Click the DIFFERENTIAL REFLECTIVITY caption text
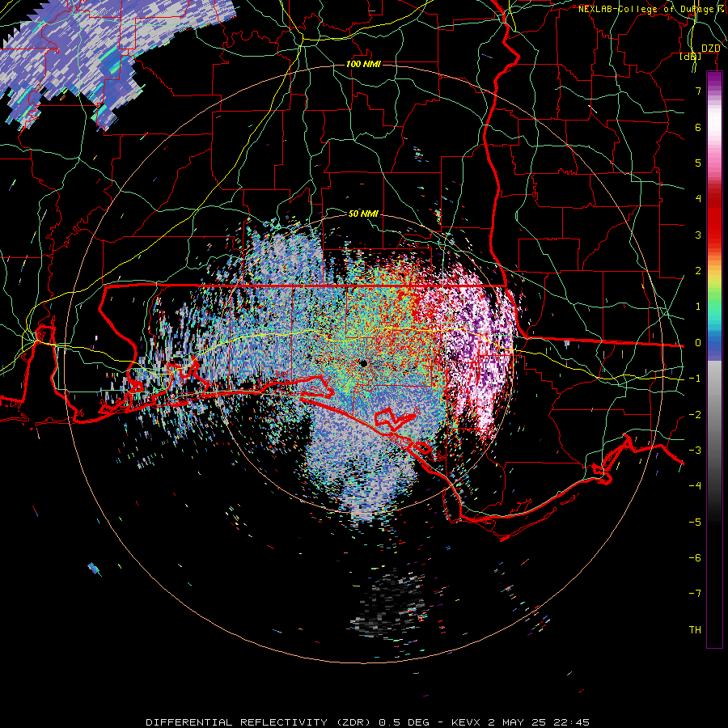Image resolution: width=728 pixels, height=728 pixels. [x=237, y=722]
